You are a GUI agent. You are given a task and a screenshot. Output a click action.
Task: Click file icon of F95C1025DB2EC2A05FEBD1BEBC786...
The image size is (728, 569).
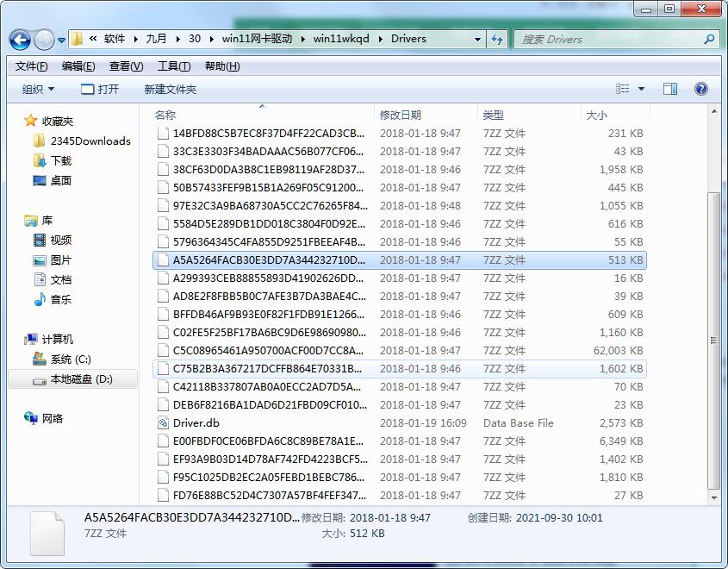click(x=163, y=478)
